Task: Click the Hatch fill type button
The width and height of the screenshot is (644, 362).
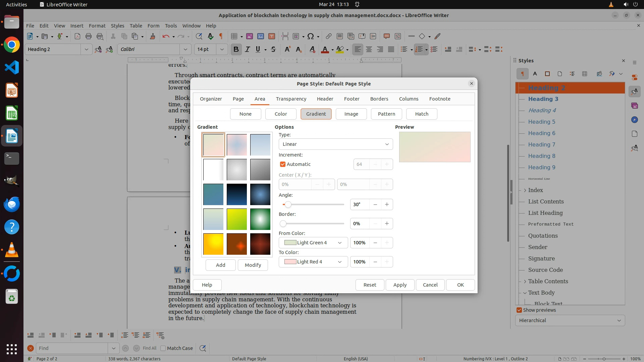Action: pyautogui.click(x=422, y=114)
